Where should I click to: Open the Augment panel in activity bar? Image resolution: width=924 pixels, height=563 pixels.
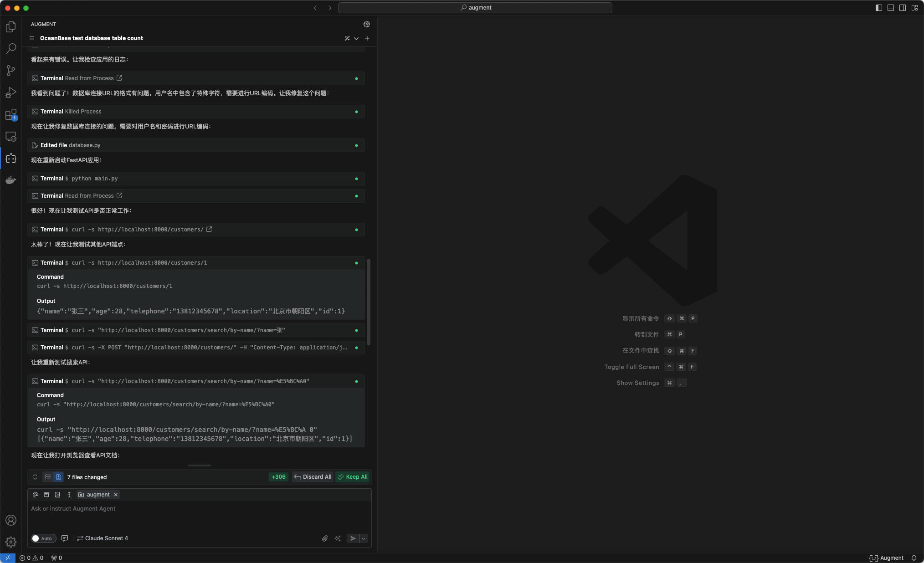[x=11, y=159]
